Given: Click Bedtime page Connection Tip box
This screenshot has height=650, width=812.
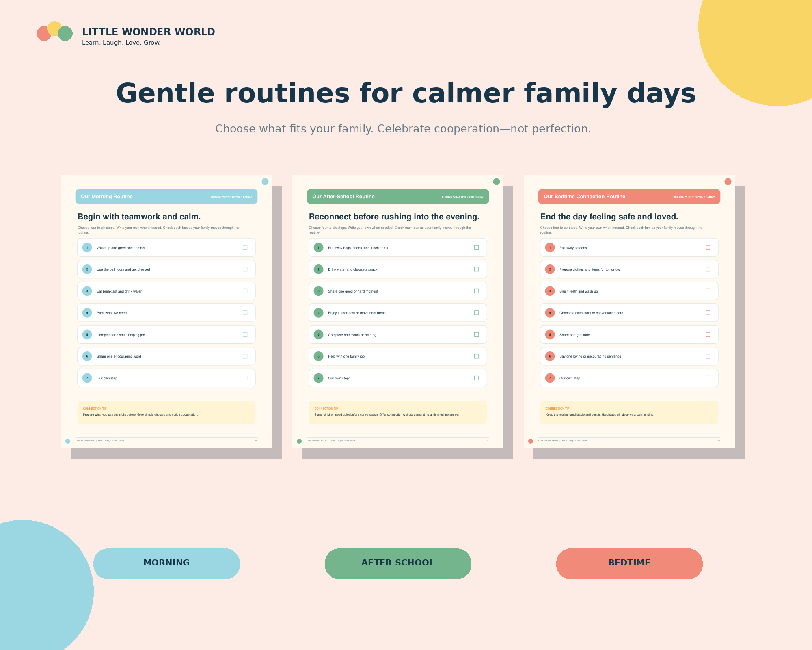Looking at the screenshot, I should coord(629,412).
